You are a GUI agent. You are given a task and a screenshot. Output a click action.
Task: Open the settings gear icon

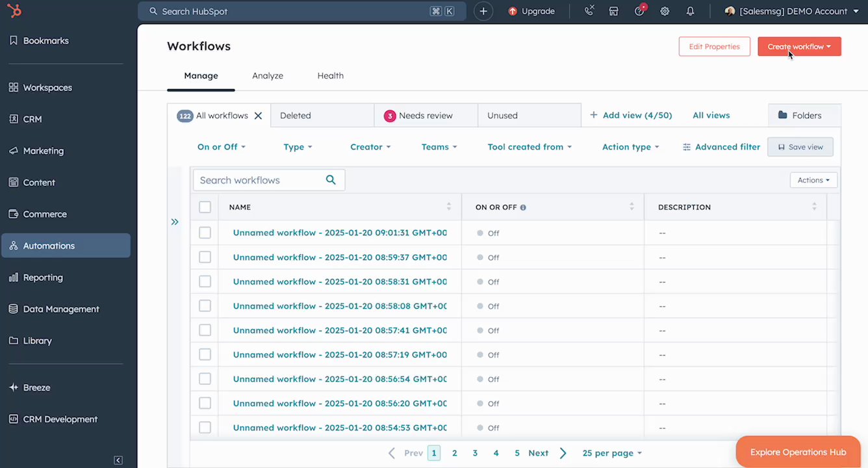pos(665,11)
